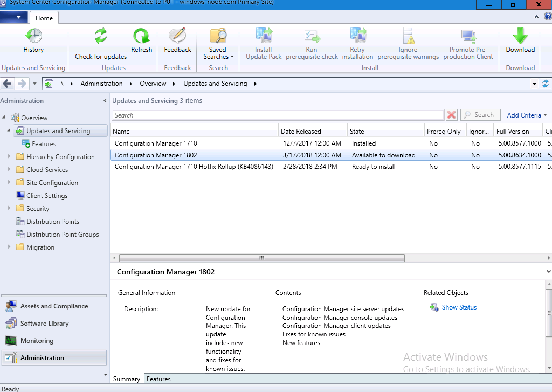Screen dimensions: 552x392
Task: Open the Home ribbon tab
Action: [44, 18]
